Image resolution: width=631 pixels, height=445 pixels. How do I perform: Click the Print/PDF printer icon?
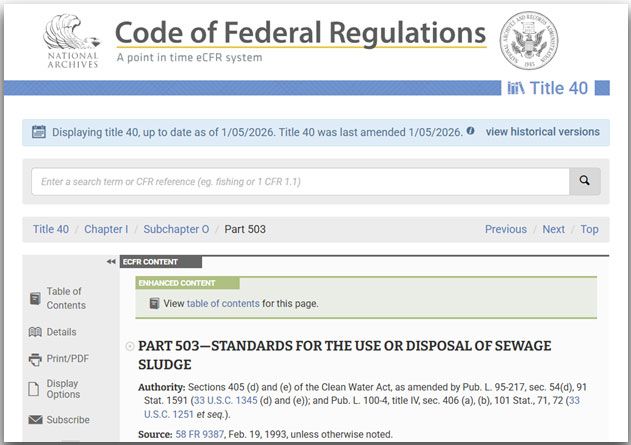(35, 359)
